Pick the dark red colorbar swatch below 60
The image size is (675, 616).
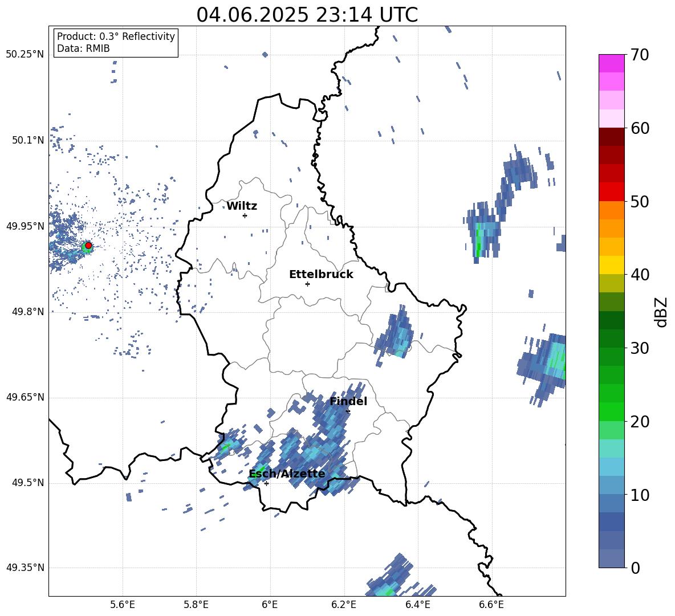611,137
